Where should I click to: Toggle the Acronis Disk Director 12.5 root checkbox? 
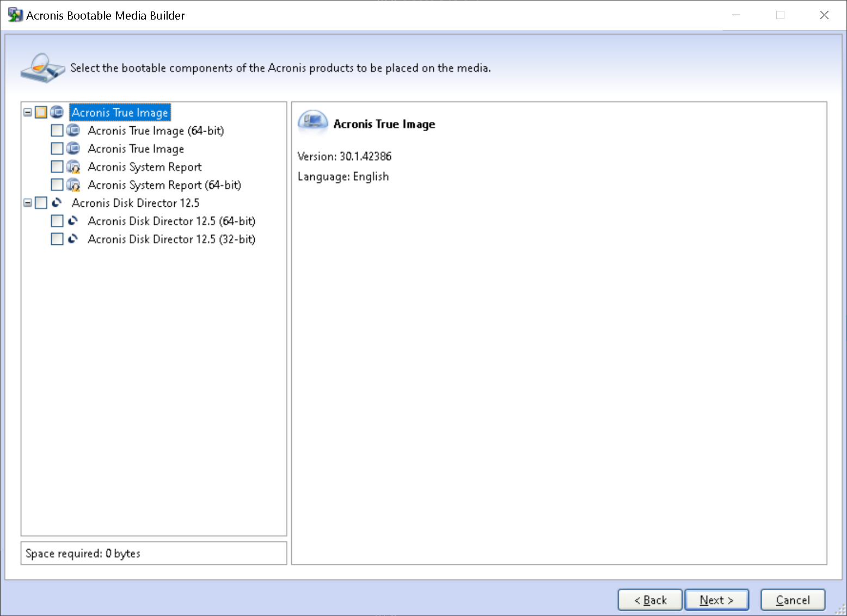click(x=41, y=203)
